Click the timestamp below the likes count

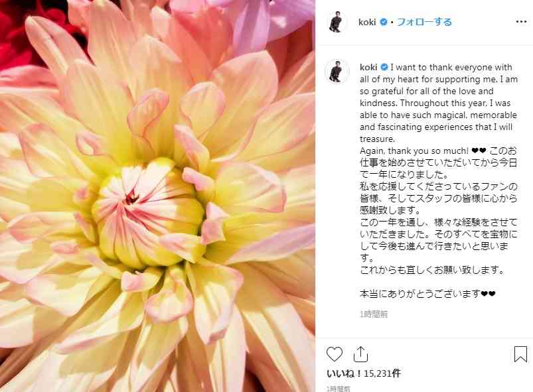pos(339,389)
